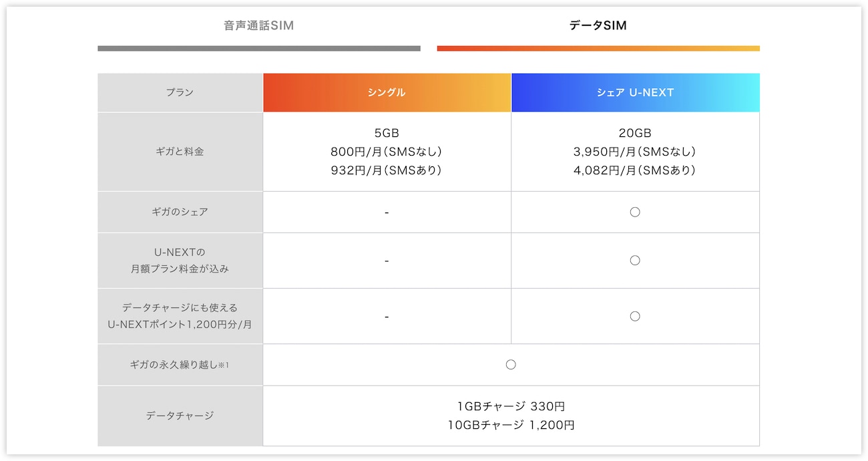The image size is (868, 461).
Task: Switch to the 音声通話SIM tab
Action: tap(258, 26)
